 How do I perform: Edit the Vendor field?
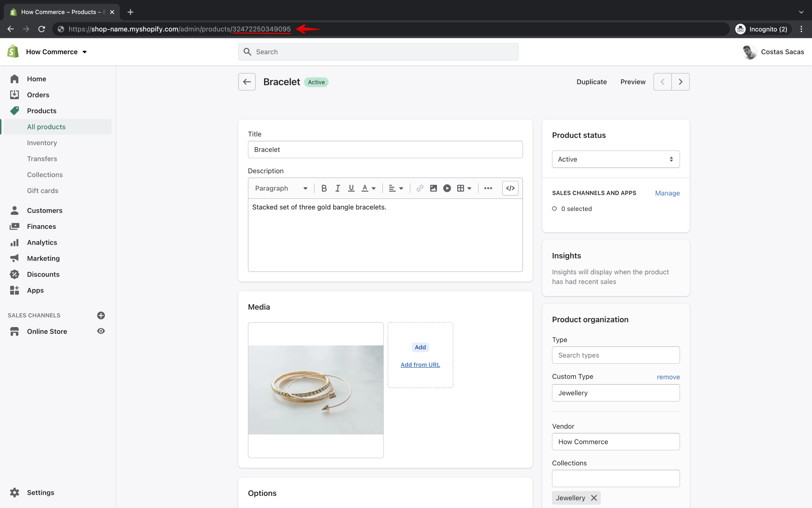[x=616, y=442]
